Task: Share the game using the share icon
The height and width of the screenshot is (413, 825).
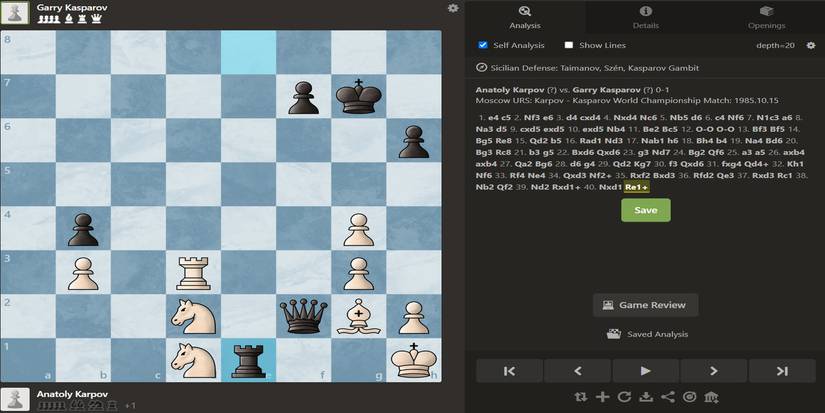Action: (668, 397)
